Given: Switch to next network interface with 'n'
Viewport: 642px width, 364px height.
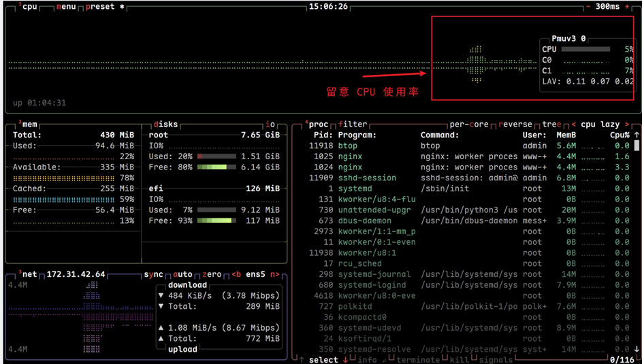Looking at the screenshot, I should coord(274,274).
